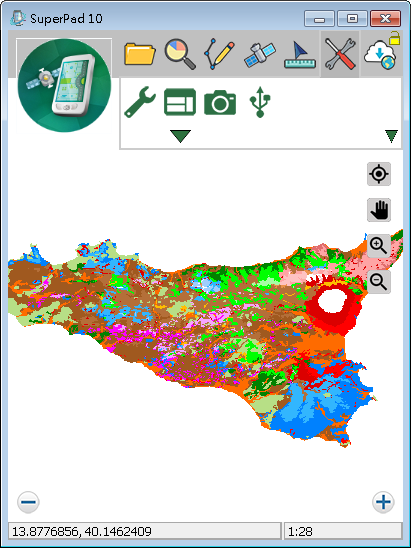Image resolution: width=411 pixels, height=548 pixels.
Task: Select the crossed wrench screwdriver tools tab
Action: [x=340, y=54]
